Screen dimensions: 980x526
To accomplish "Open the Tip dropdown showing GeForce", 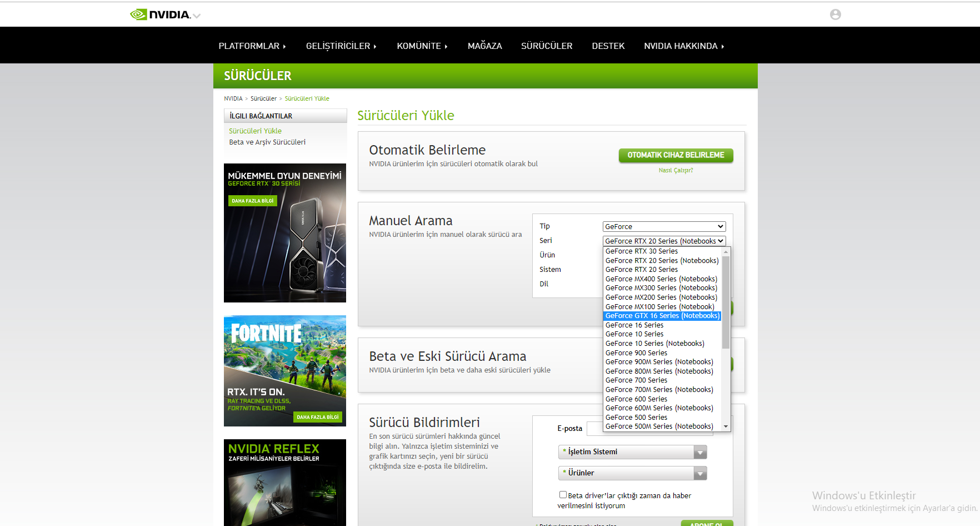I will click(x=664, y=227).
